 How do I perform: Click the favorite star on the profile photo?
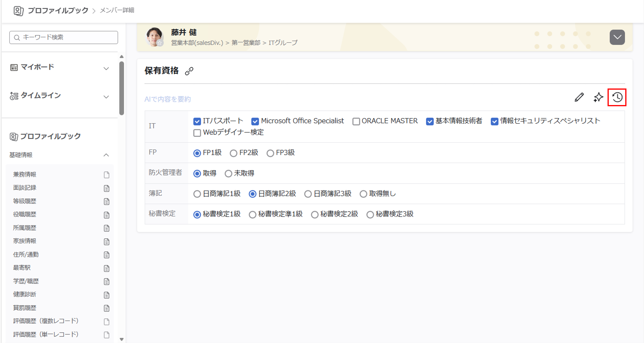[160, 43]
